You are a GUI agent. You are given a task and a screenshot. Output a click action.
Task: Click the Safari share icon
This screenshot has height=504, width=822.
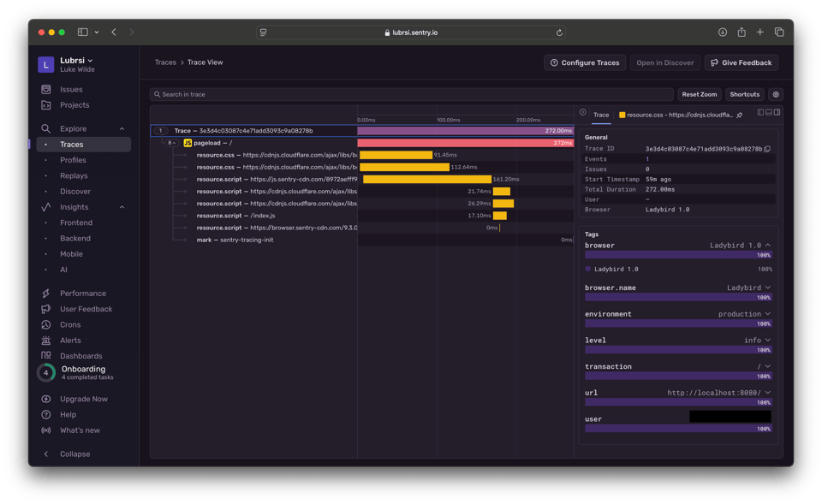click(x=742, y=33)
